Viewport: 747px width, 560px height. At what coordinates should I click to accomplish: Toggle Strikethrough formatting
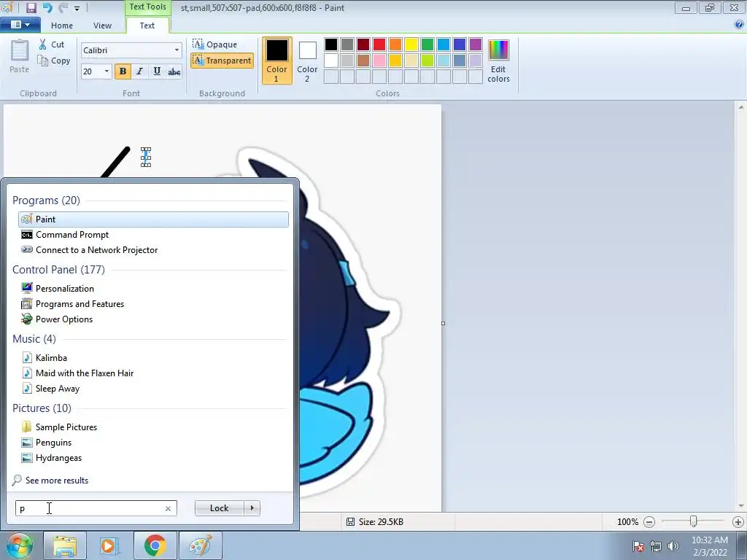coord(174,71)
